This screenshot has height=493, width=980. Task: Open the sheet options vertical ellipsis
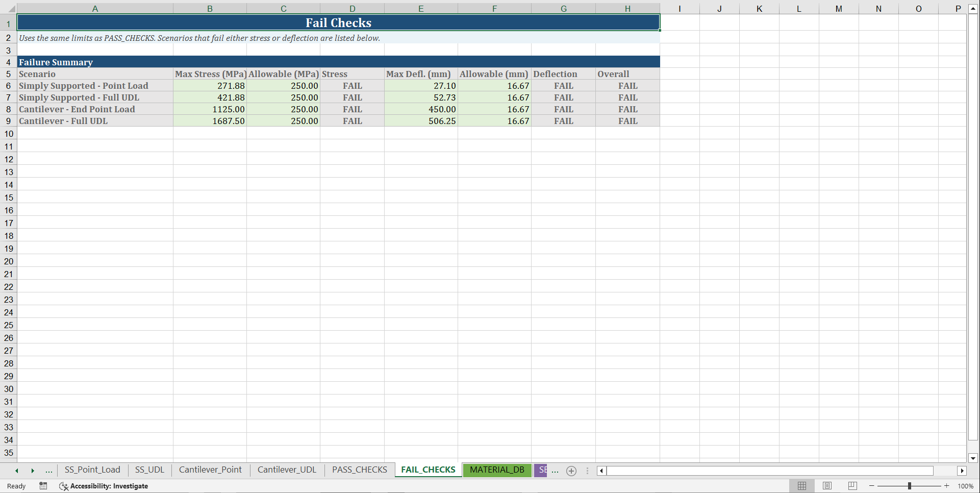tap(587, 471)
